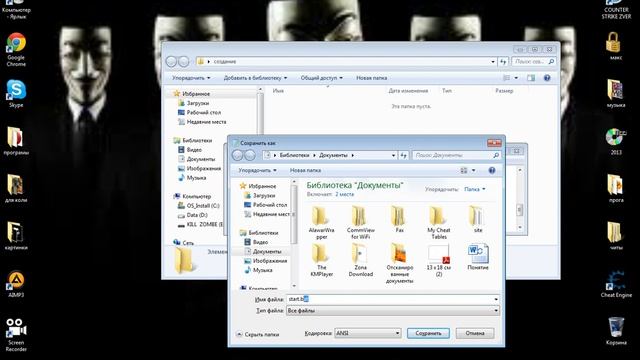Select the 'Отсканированные документы' folder
Image resolution: width=640 pixels, height=360 pixels.
[x=399, y=263]
